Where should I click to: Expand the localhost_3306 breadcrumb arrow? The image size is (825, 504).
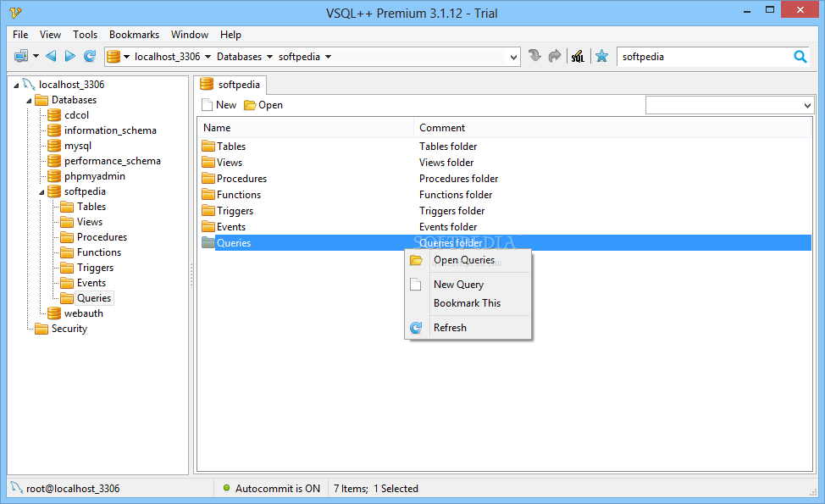208,57
